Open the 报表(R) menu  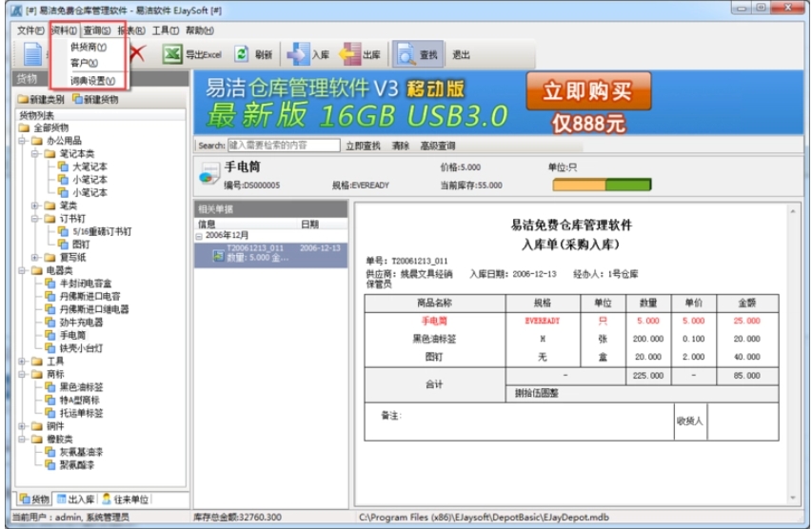point(131,30)
